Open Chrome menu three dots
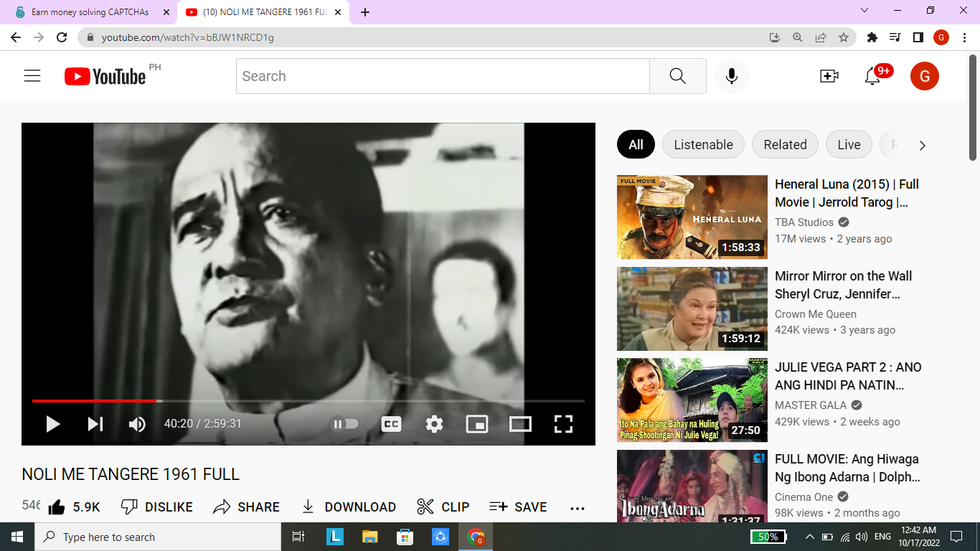Viewport: 980px width, 551px height. click(x=964, y=37)
